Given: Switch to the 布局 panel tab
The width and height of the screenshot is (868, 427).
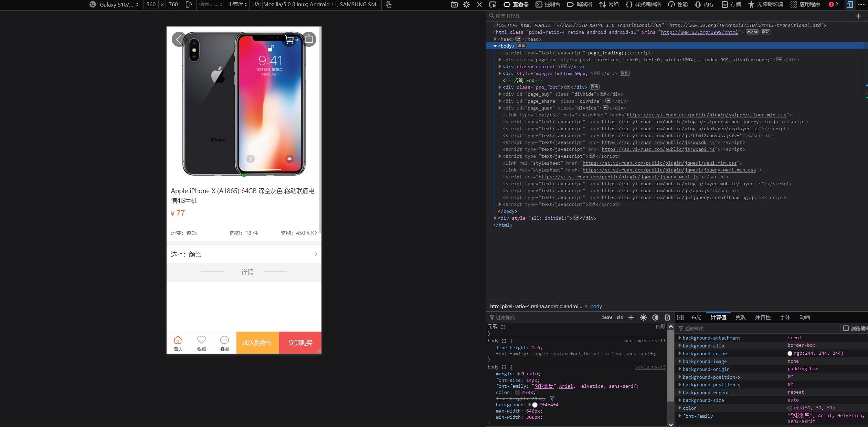Looking at the screenshot, I should coord(696,317).
